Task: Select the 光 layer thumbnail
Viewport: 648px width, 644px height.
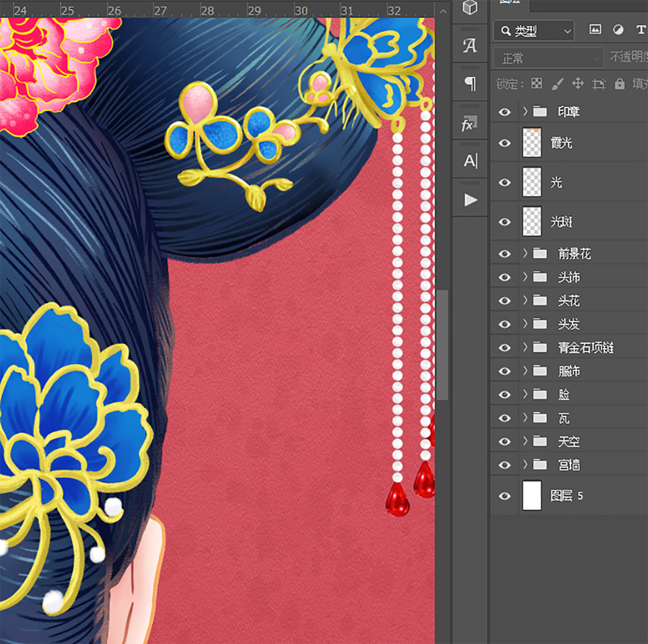Action: pos(532,182)
